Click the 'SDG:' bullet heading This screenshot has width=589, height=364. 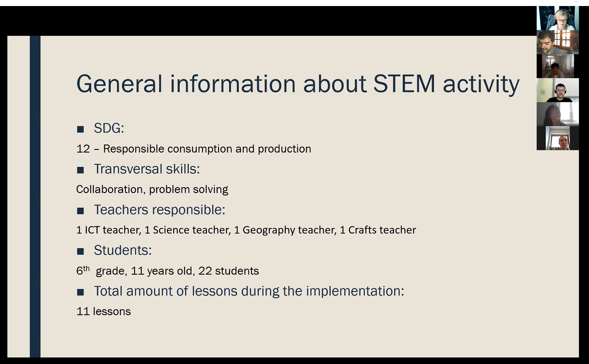coord(109,128)
